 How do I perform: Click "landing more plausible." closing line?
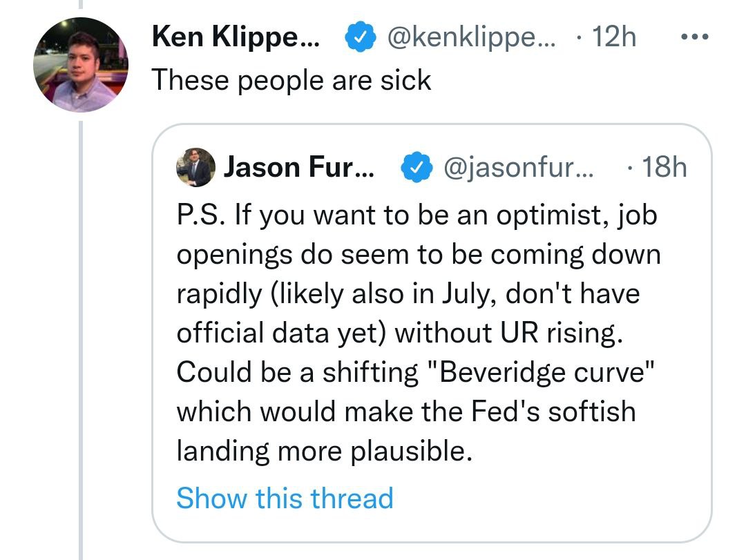[x=325, y=451]
